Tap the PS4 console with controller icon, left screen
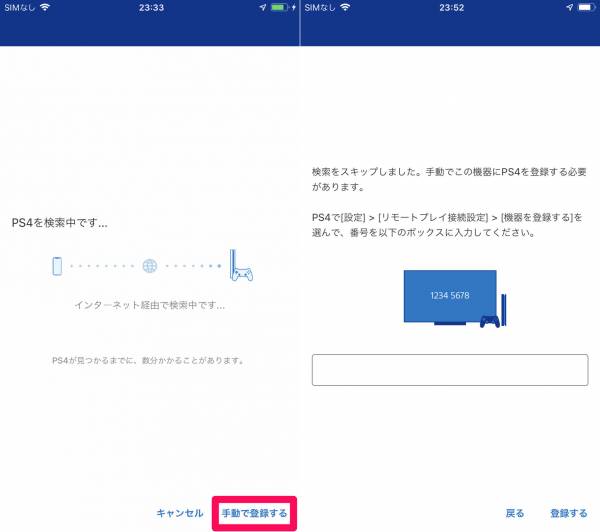 coord(241,265)
